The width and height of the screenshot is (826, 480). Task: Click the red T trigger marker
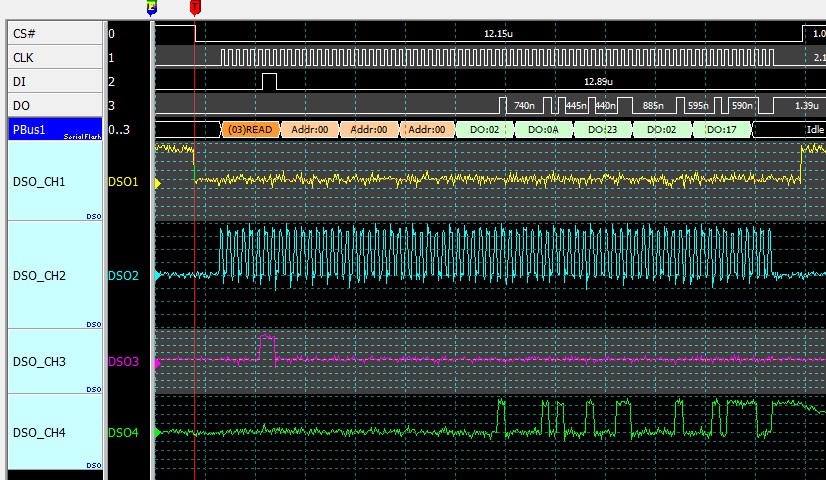195,8
